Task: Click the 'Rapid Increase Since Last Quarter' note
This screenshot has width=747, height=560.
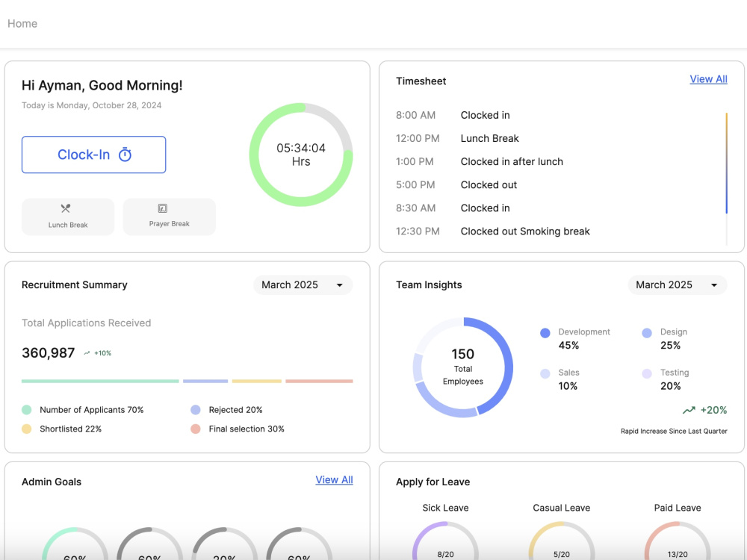Action: (x=674, y=432)
